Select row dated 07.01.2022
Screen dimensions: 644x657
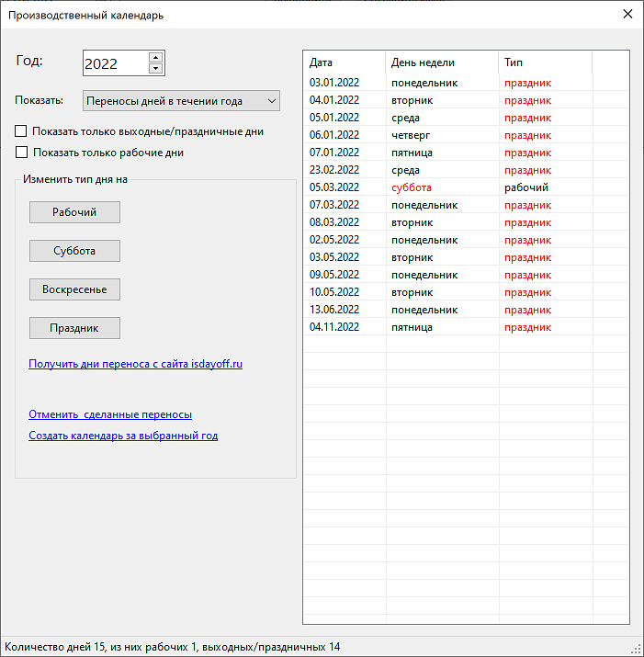(x=466, y=153)
